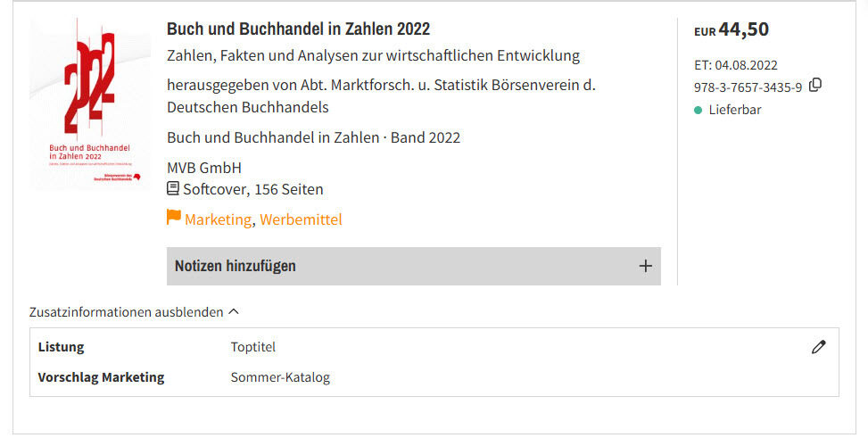Click the orange flag icon
This screenshot has width=868, height=446.
(x=174, y=218)
